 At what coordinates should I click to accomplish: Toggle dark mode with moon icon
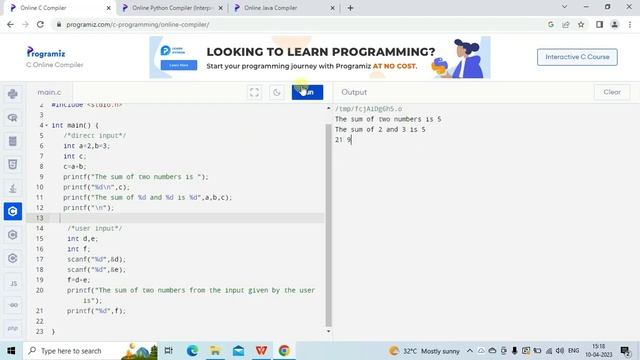pos(277,92)
